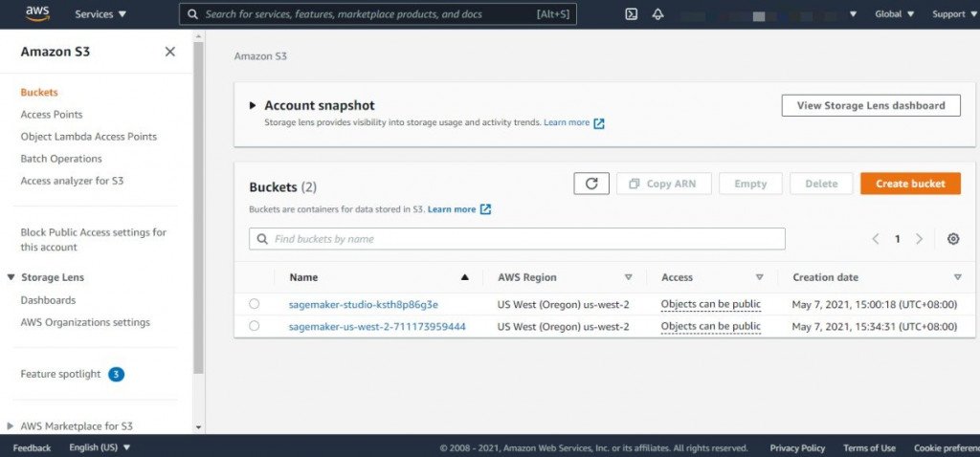Image resolution: width=980 pixels, height=457 pixels.
Task: Open the Privacy Policy link
Action: pos(797,447)
